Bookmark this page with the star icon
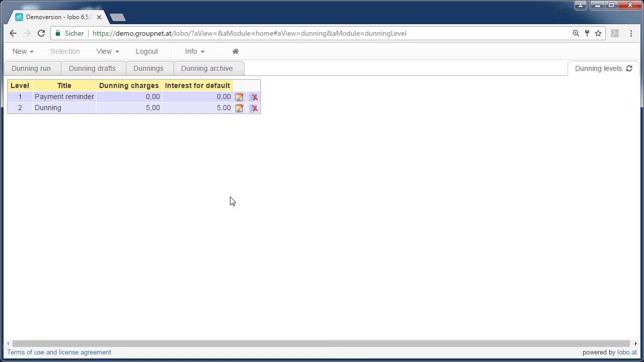 pos(598,33)
